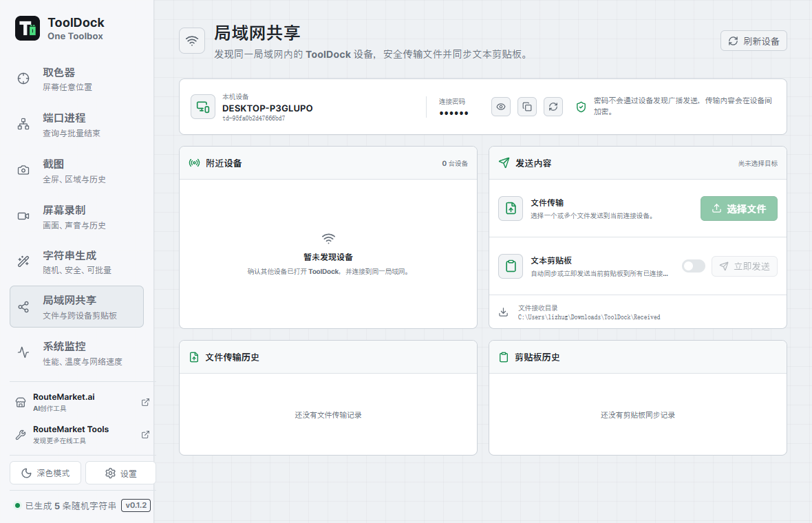Click the local device monitor icon
Viewport: 812px width, 523px height.
(x=203, y=107)
